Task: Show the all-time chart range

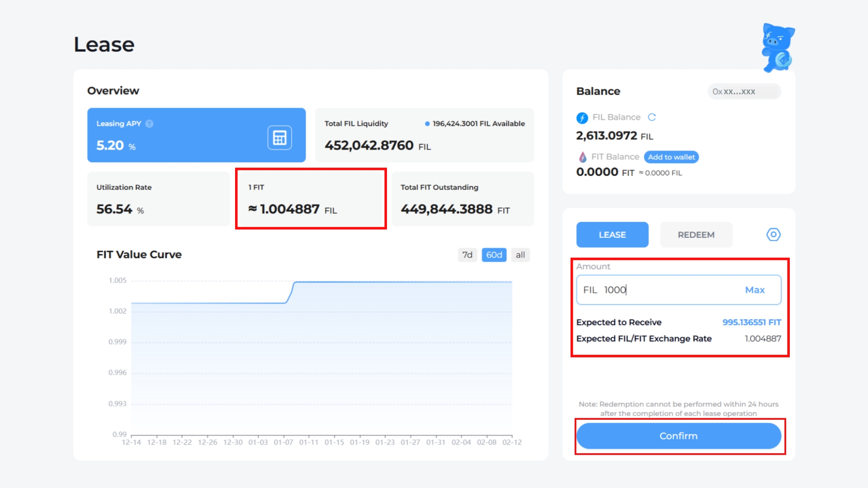Action: pyautogui.click(x=520, y=255)
